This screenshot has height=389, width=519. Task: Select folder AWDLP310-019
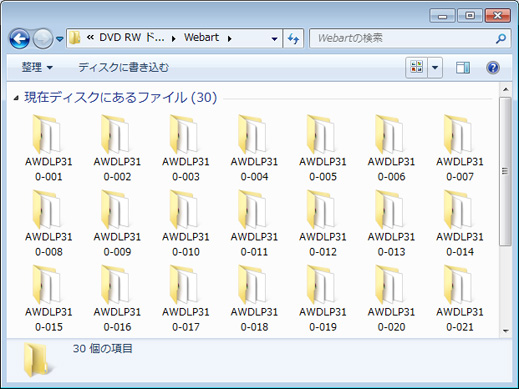(x=323, y=298)
